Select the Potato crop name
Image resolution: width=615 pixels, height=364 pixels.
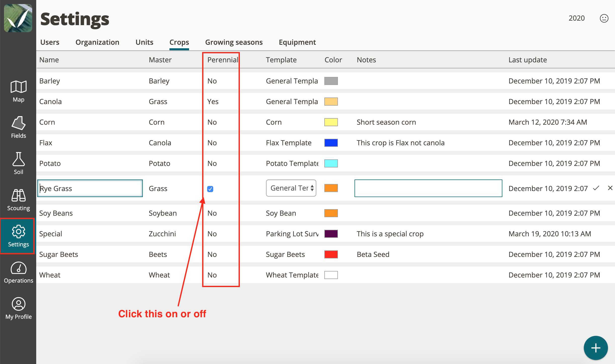click(50, 163)
